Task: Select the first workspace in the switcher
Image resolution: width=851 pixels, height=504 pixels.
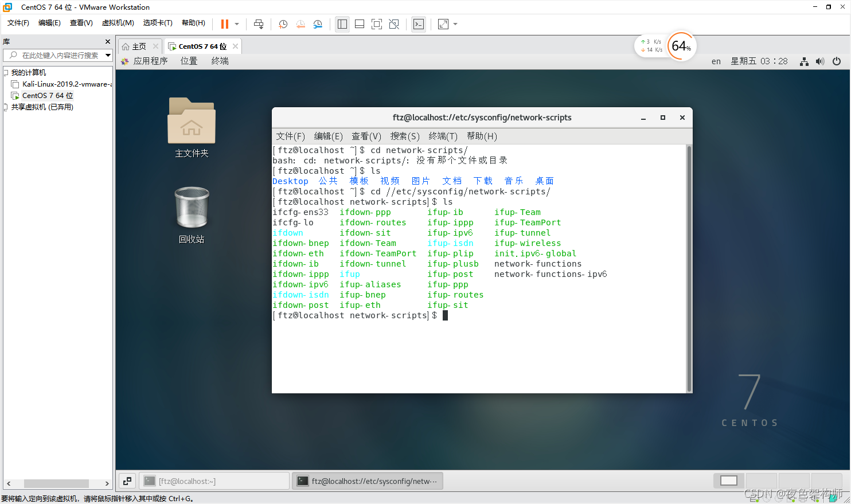Action: click(x=729, y=480)
